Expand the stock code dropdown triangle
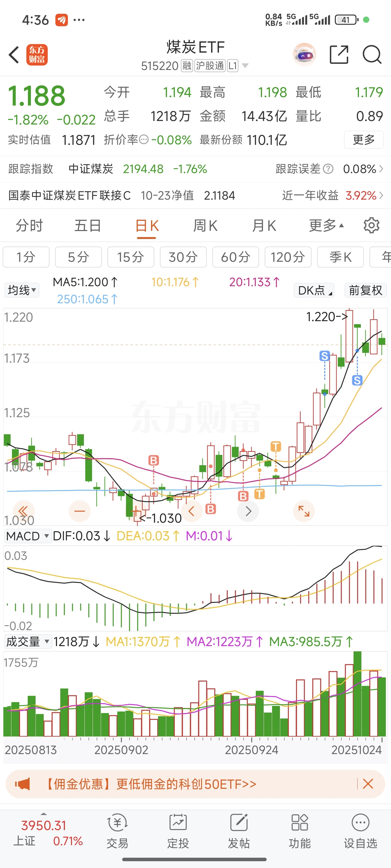 click(x=245, y=66)
